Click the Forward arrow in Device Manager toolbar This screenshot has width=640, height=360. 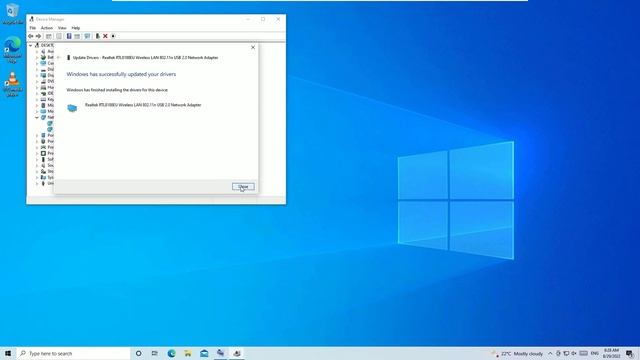pos(38,36)
